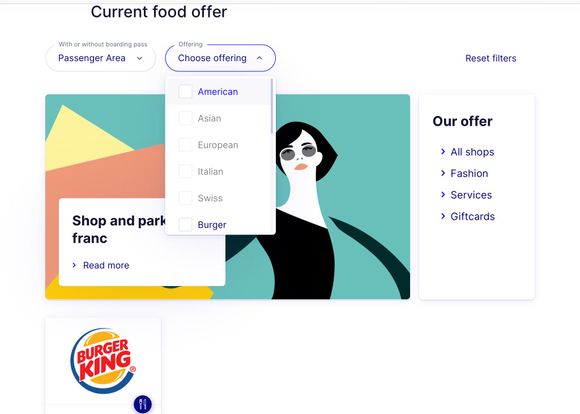The height and width of the screenshot is (414, 580).
Task: Click the chevron beside Fashion
Action: [443, 173]
